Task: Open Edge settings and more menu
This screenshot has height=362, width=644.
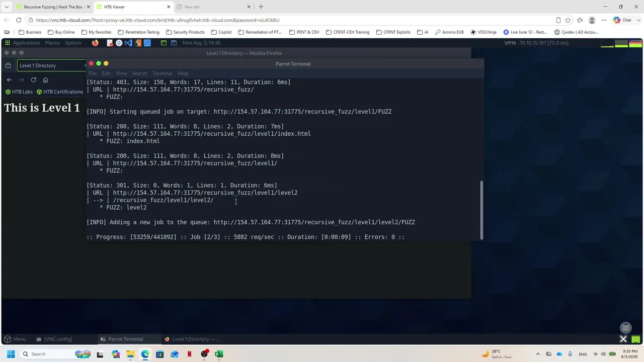Action: (x=603, y=20)
